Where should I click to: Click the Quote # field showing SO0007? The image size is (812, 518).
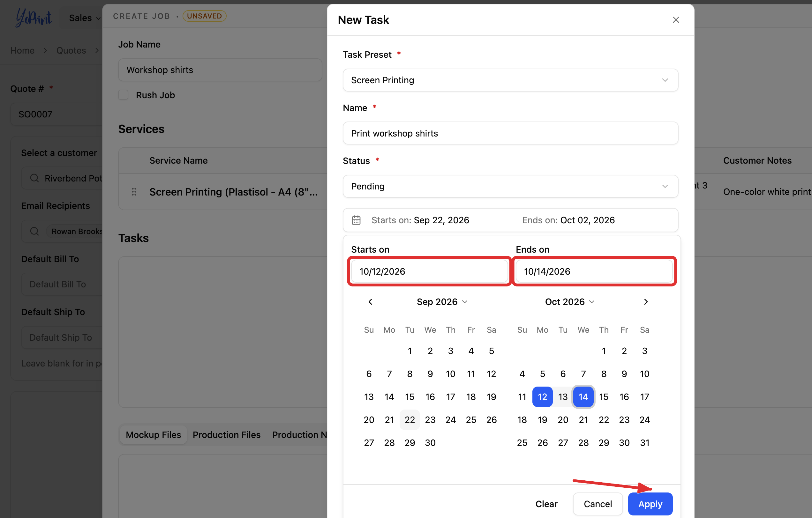click(x=56, y=114)
